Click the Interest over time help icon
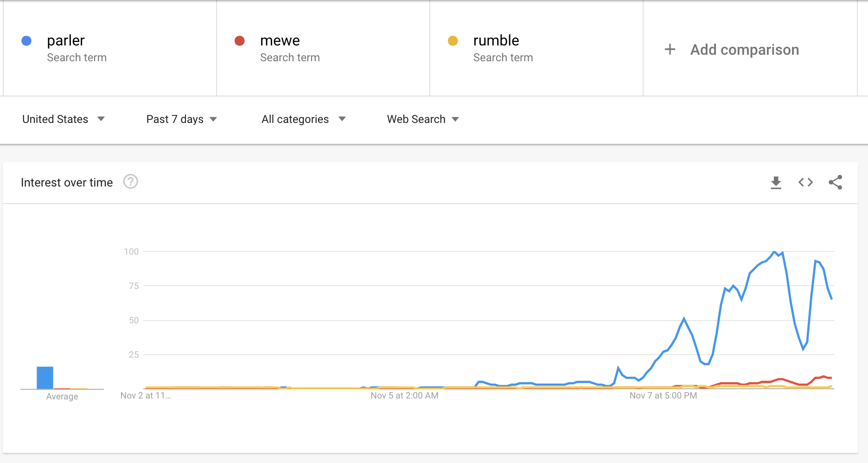This screenshot has height=463, width=868. [x=131, y=181]
